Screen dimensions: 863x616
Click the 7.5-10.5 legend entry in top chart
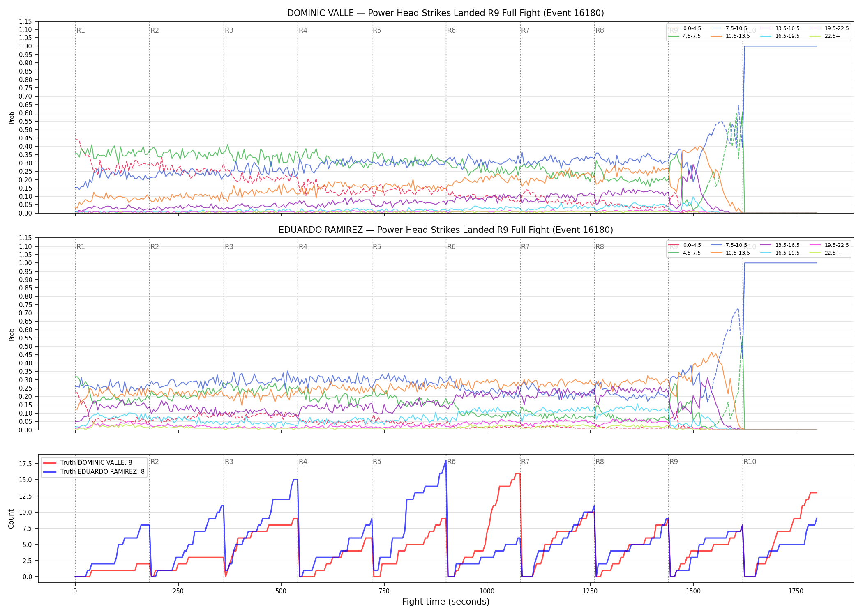point(729,28)
